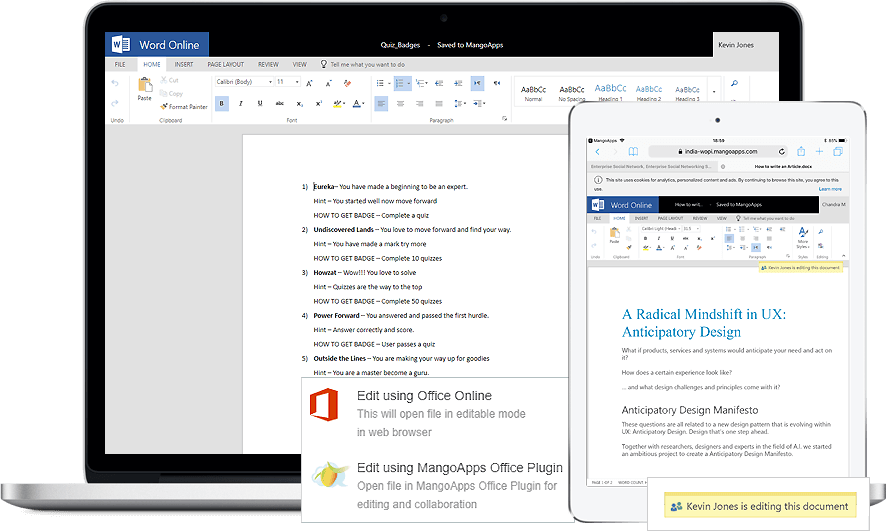Apply the Normal style on laptop ribbon
Viewport: 886px width, 531px height.
coord(533,93)
